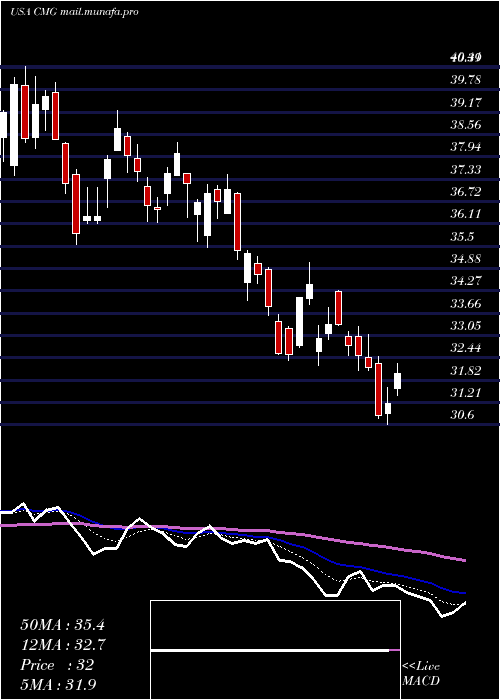Select the 32.44 price label
Screen dimensions: 500x700
pos(466,348)
